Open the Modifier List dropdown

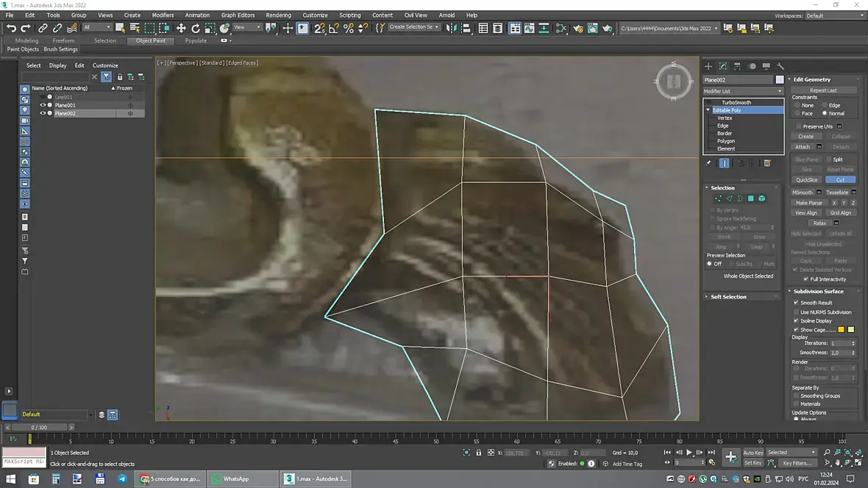[743, 91]
